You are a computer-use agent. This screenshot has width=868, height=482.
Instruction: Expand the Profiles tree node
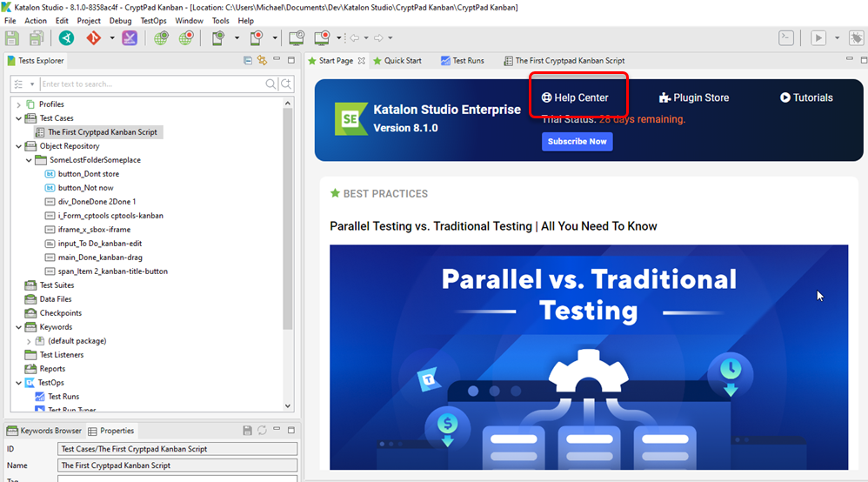tap(19, 104)
